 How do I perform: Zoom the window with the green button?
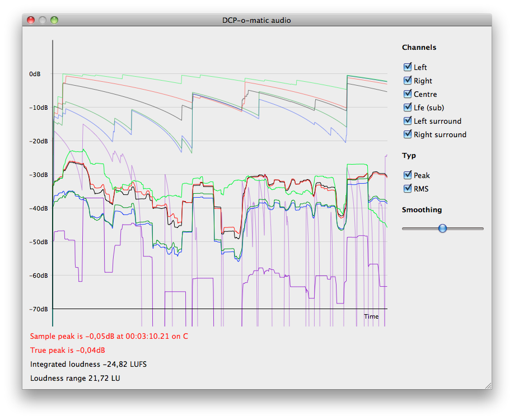[x=54, y=20]
